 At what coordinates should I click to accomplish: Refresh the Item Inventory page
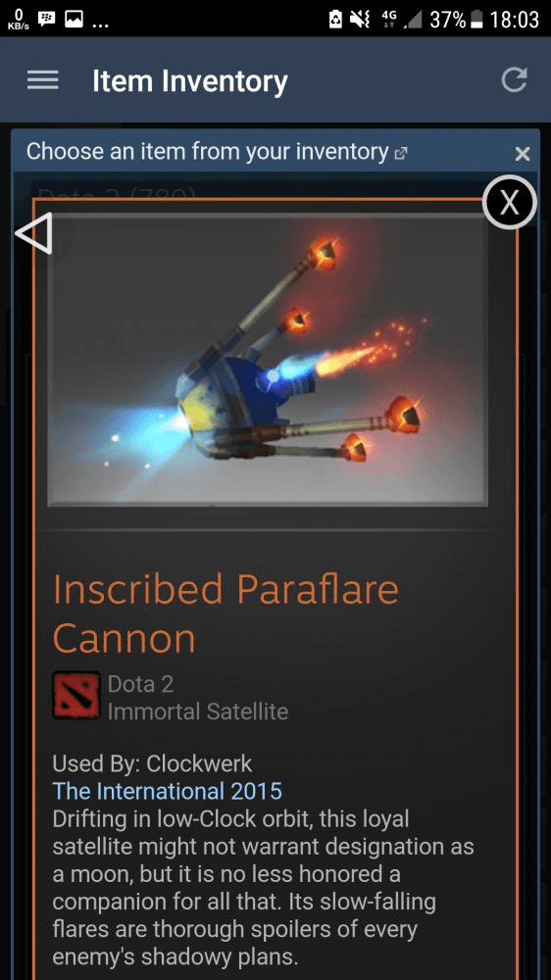[x=514, y=80]
